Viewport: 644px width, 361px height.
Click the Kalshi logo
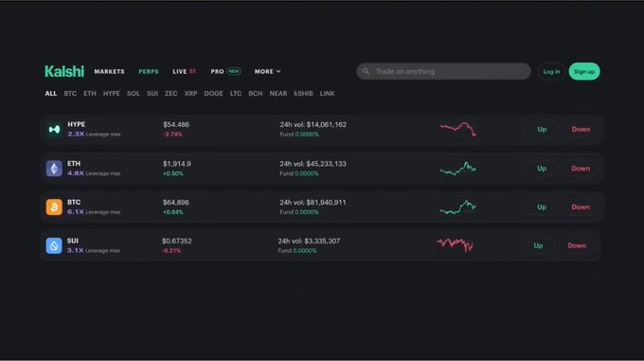(x=64, y=71)
